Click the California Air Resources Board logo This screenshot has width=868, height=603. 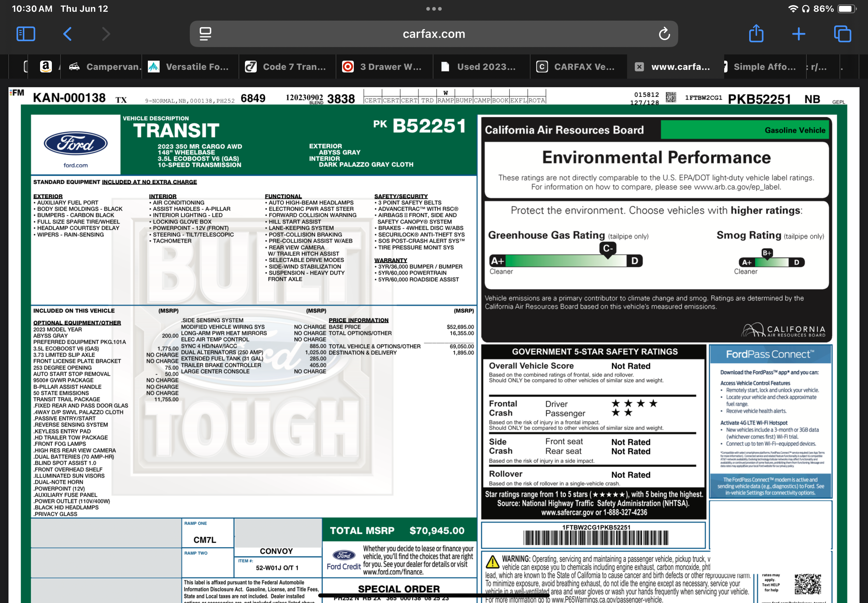click(x=783, y=329)
